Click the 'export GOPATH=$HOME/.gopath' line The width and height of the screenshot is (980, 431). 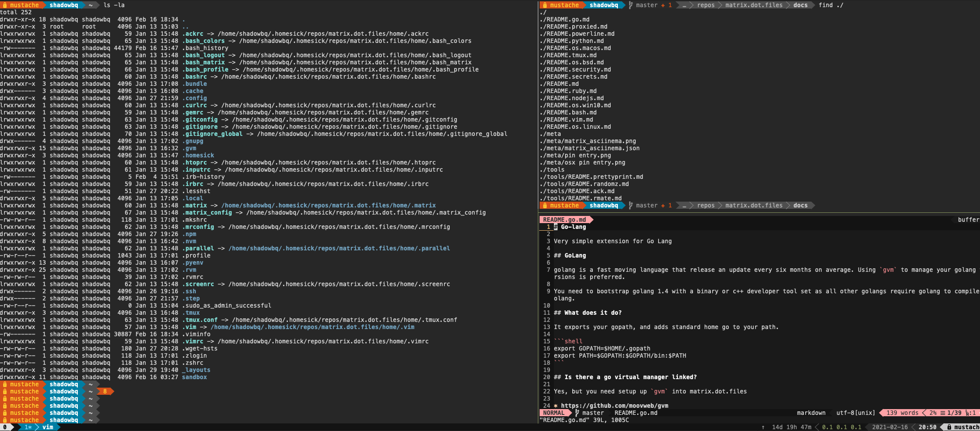(x=602, y=349)
